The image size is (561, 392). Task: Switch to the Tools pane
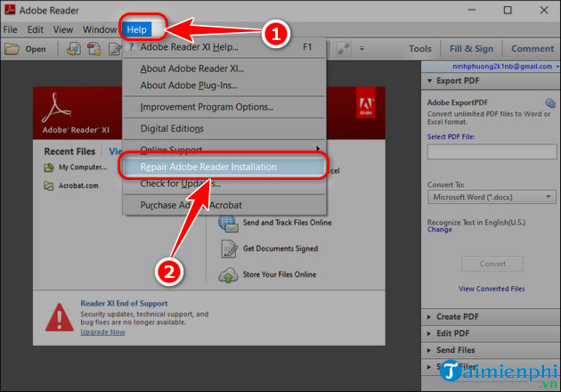point(420,49)
